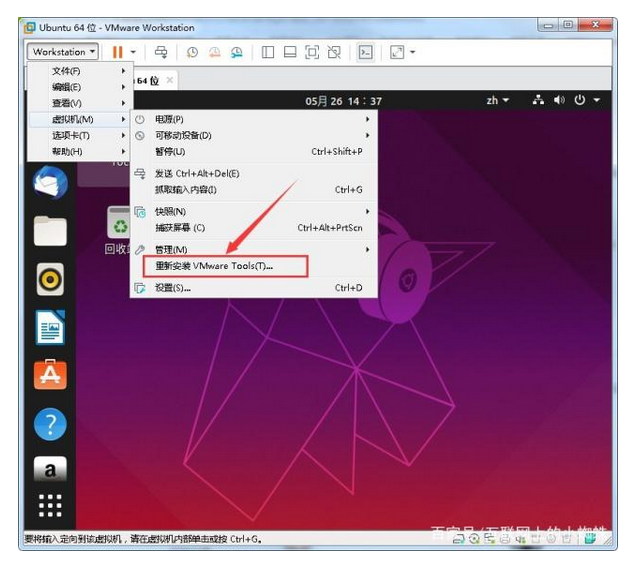Expand 电源(P) submenu

click(x=253, y=119)
